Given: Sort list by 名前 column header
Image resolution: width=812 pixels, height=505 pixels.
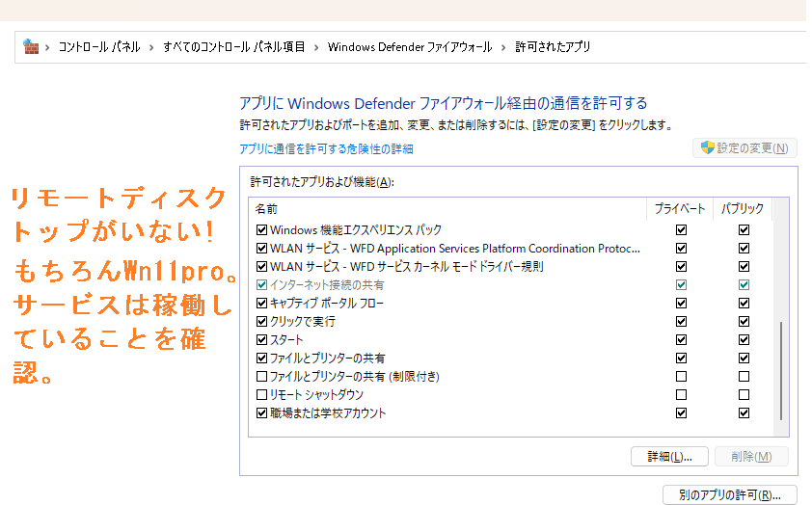Looking at the screenshot, I should click(x=265, y=208).
